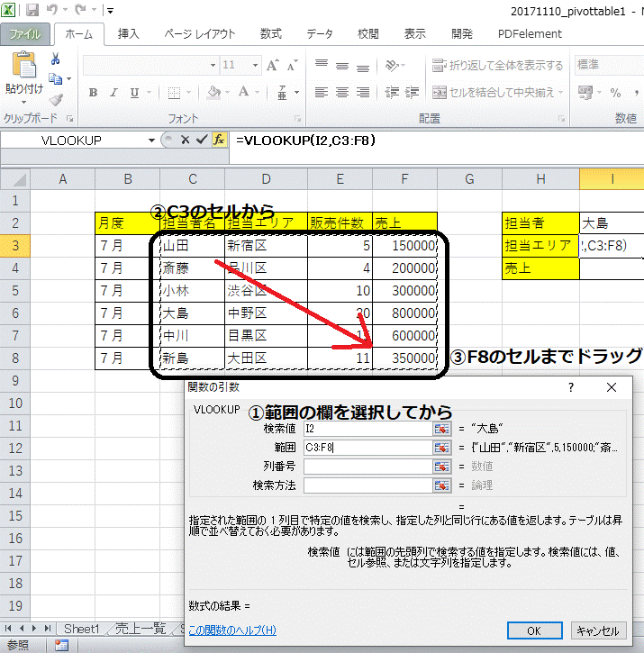This screenshot has height=653, width=644.
Task: Click the enter checkmark in formula bar
Action: 202,140
